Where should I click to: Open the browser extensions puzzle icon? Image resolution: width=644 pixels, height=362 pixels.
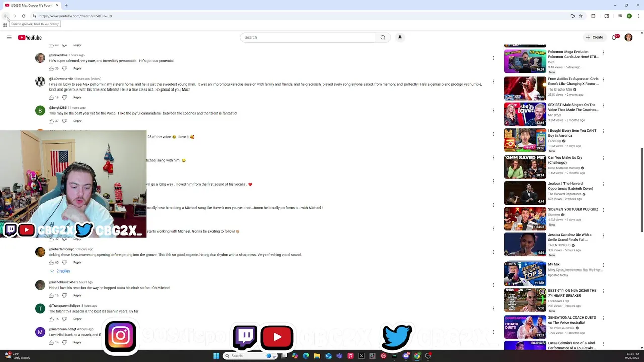click(x=593, y=16)
